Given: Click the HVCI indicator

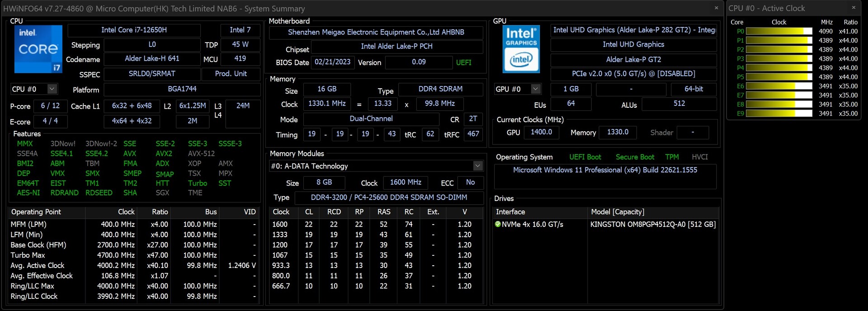Looking at the screenshot, I should click(699, 157).
